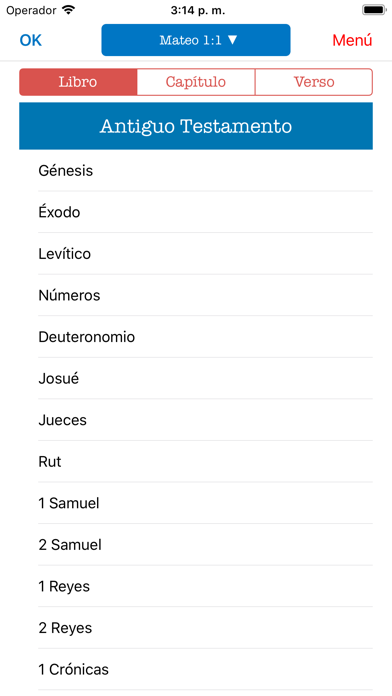The image size is (392, 696).
Task: Select Levítico in the book list
Action: click(x=196, y=254)
